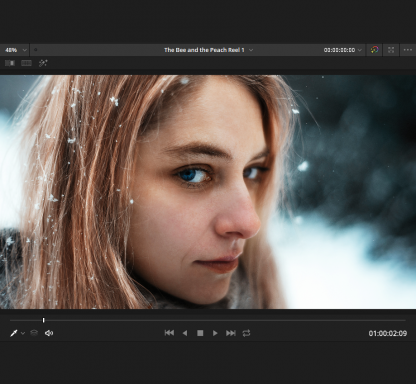Toggle the Highlight magic wand icon
The height and width of the screenshot is (384, 416).
[x=43, y=63]
